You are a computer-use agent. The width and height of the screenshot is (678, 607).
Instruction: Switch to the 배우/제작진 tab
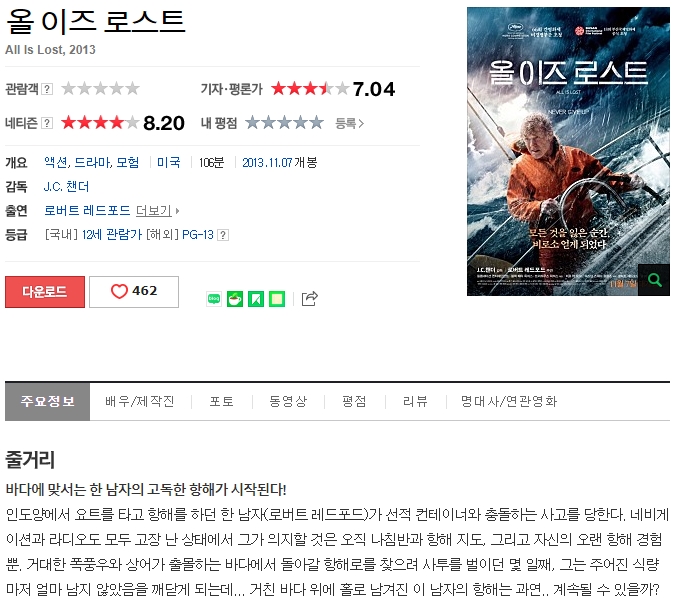click(140, 401)
